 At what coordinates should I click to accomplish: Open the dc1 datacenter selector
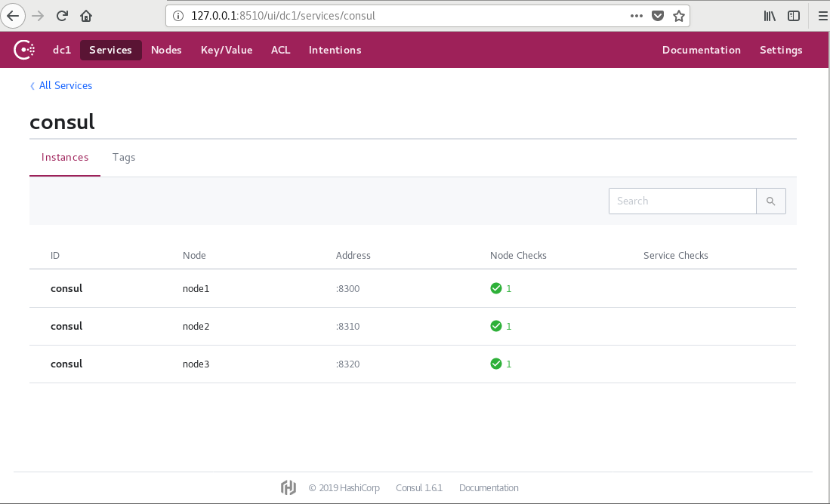[x=62, y=50]
